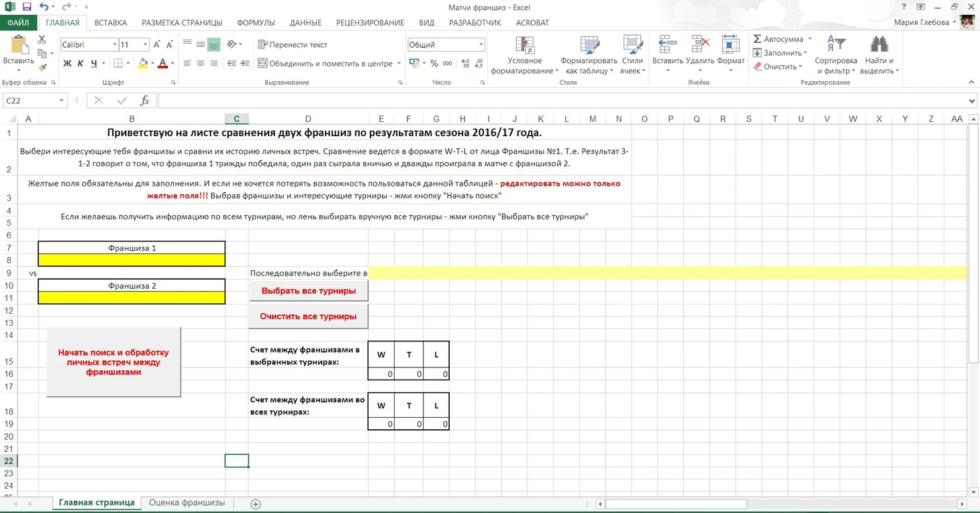Click the horizontal scrollbar thumb

[x=676, y=504]
